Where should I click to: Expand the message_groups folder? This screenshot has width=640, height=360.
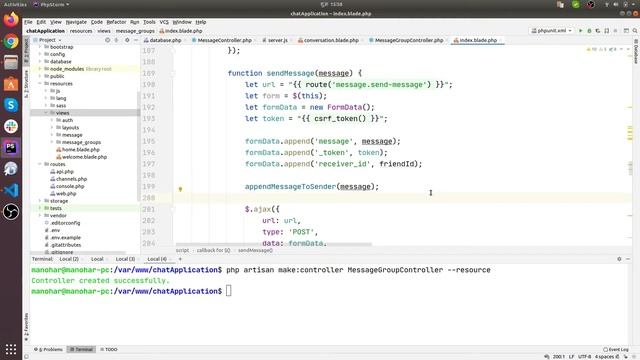point(52,142)
